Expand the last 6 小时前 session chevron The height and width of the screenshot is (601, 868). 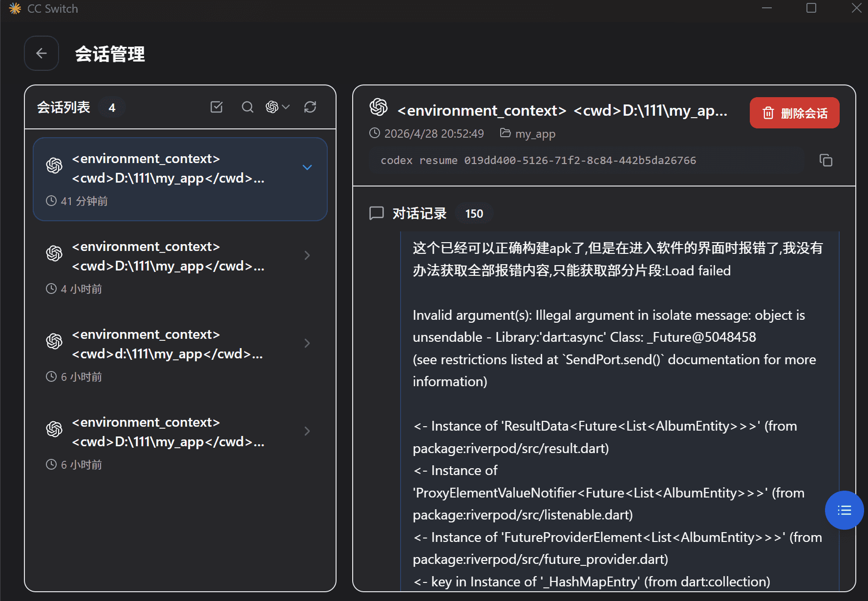307,431
